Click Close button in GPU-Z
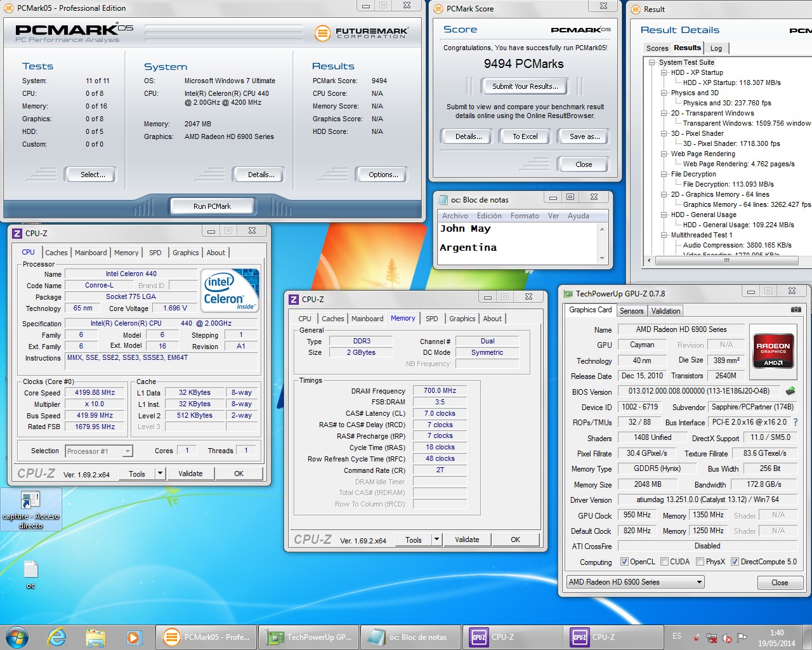Viewport: 812px width, 650px height. [780, 583]
